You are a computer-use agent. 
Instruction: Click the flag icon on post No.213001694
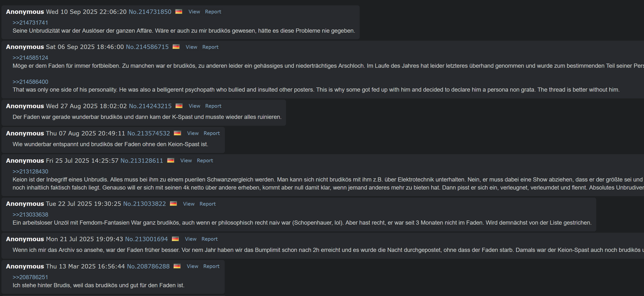click(175, 239)
